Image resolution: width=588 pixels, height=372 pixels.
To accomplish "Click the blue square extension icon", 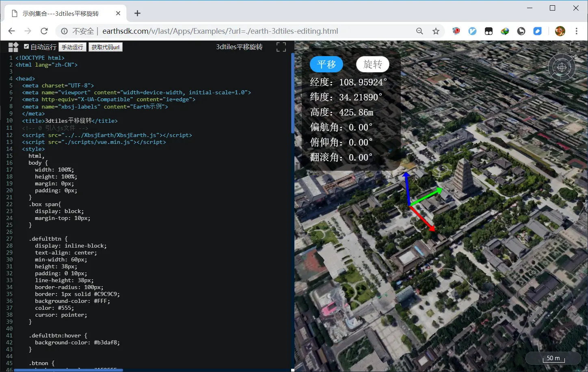I will pos(537,31).
